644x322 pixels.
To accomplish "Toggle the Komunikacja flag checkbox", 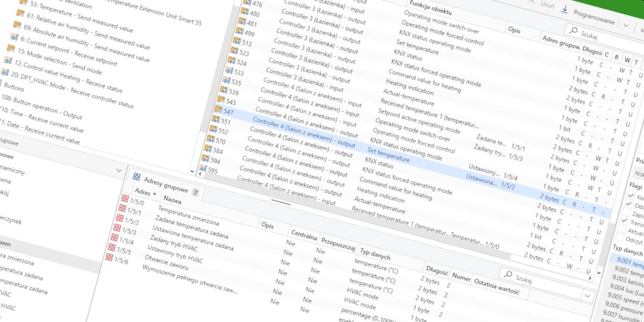I will 631,195.
